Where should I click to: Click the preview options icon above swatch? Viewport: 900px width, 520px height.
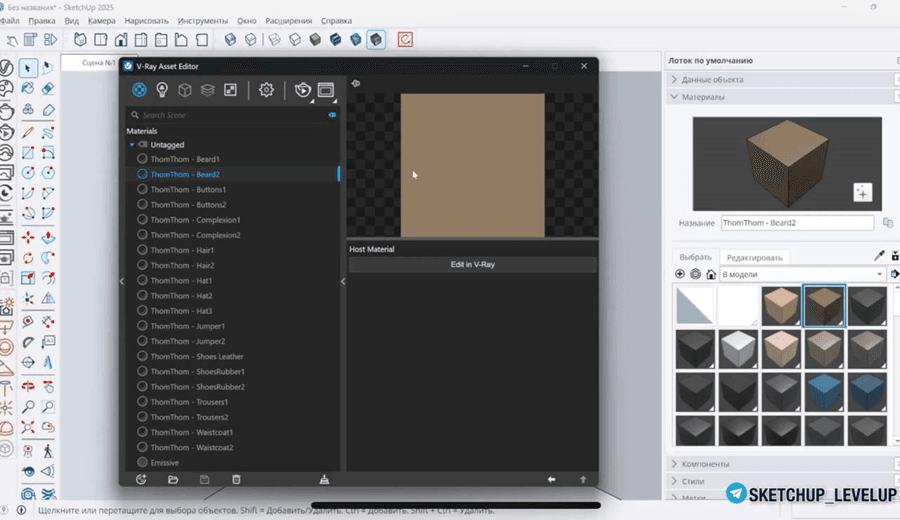tap(356, 83)
